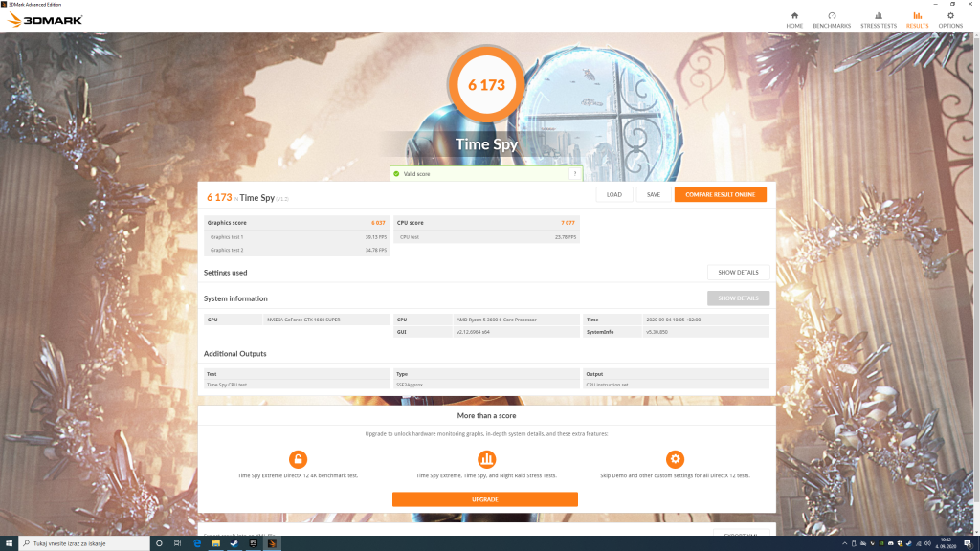Viewport: 980px width, 551px height.
Task: Click the SSE3Approx type value
Action: pos(410,385)
